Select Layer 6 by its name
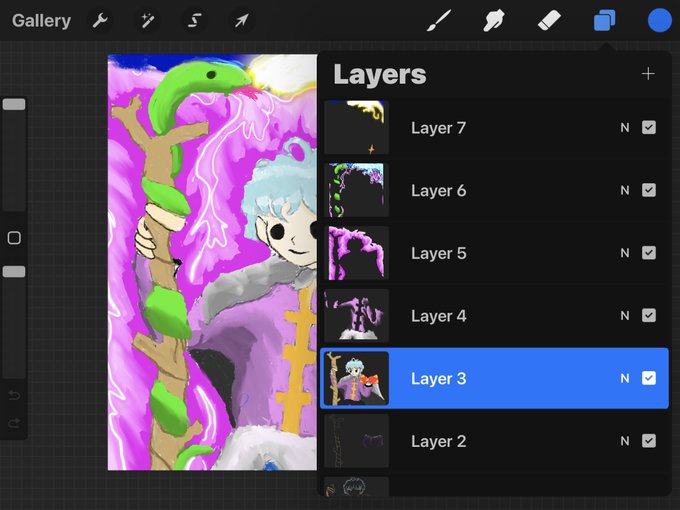This screenshot has height=510, width=680. pos(438,190)
